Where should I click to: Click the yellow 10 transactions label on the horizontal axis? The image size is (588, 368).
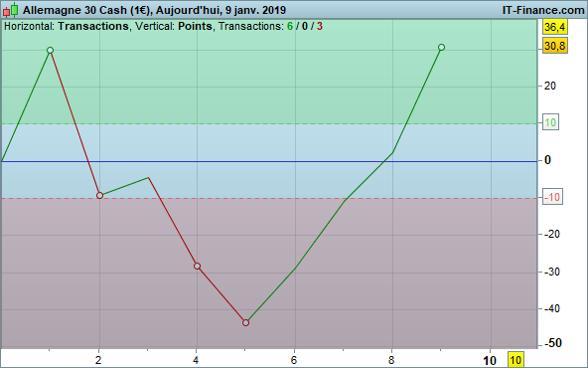(515, 360)
